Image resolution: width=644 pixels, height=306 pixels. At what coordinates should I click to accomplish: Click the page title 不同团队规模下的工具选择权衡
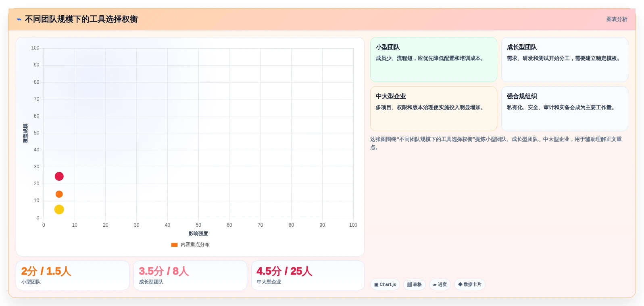point(81,19)
